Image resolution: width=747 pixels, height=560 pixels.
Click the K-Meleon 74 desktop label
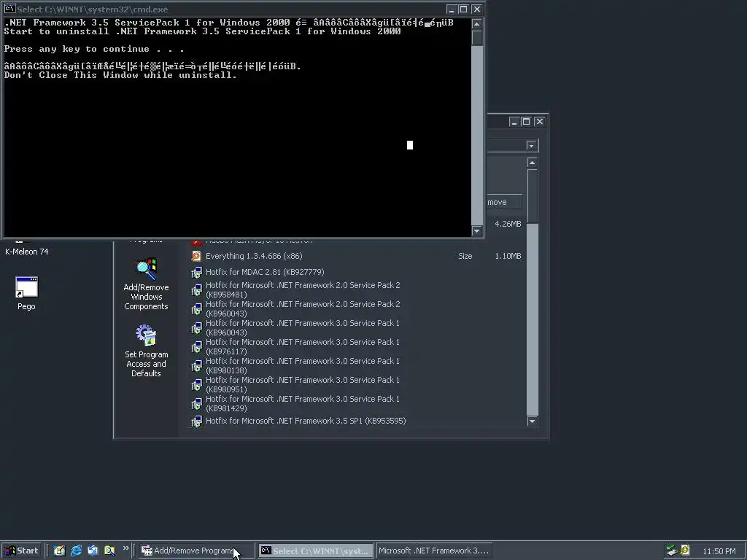27,252
